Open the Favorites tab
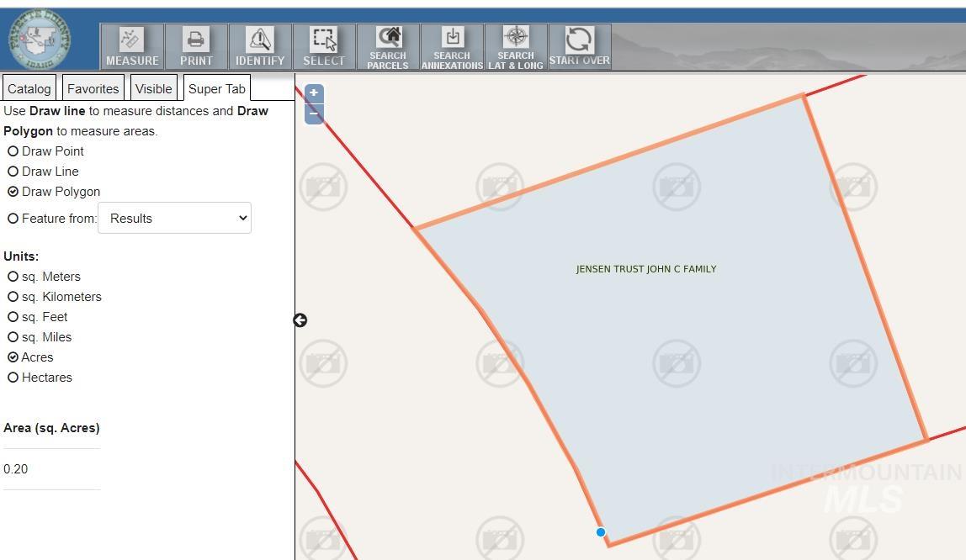 (x=93, y=88)
